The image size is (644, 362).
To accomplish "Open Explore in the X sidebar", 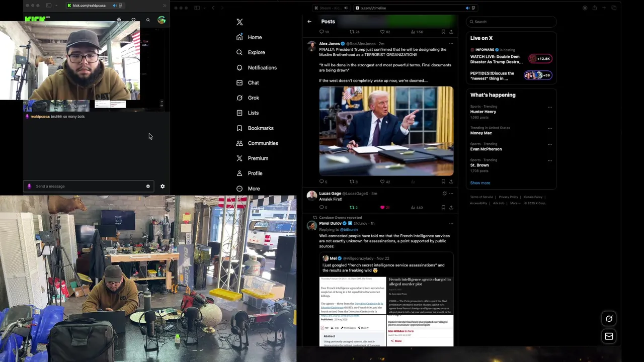I will (251, 52).
